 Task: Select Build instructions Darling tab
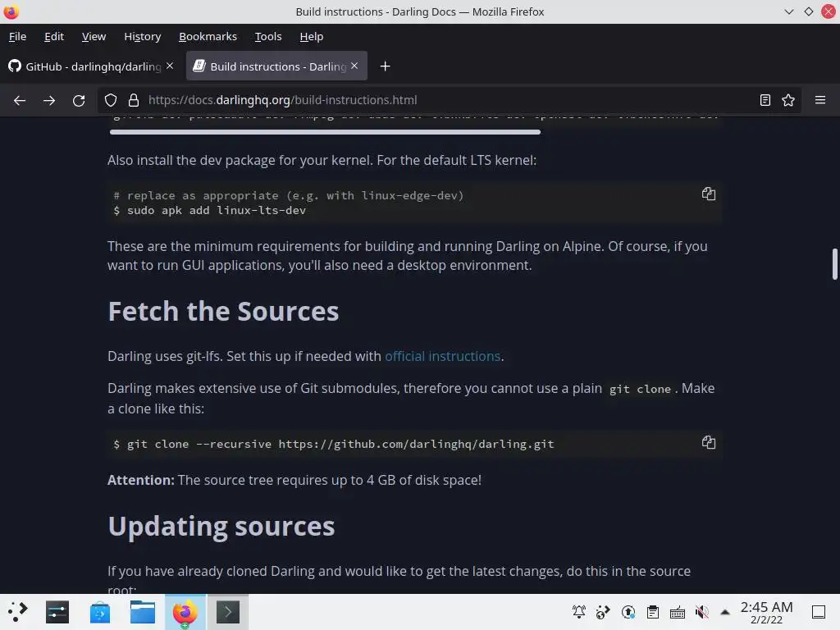point(276,66)
